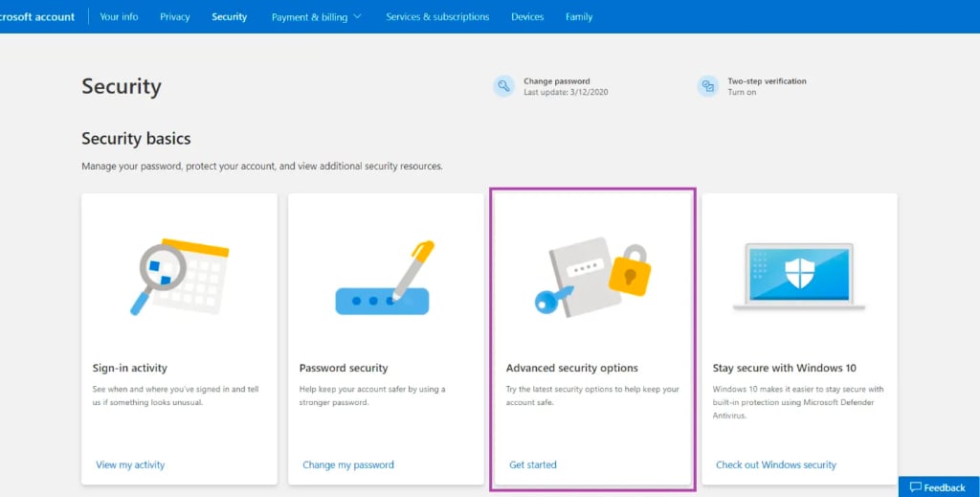Open the Family tab
The image size is (980, 497).
579,17
